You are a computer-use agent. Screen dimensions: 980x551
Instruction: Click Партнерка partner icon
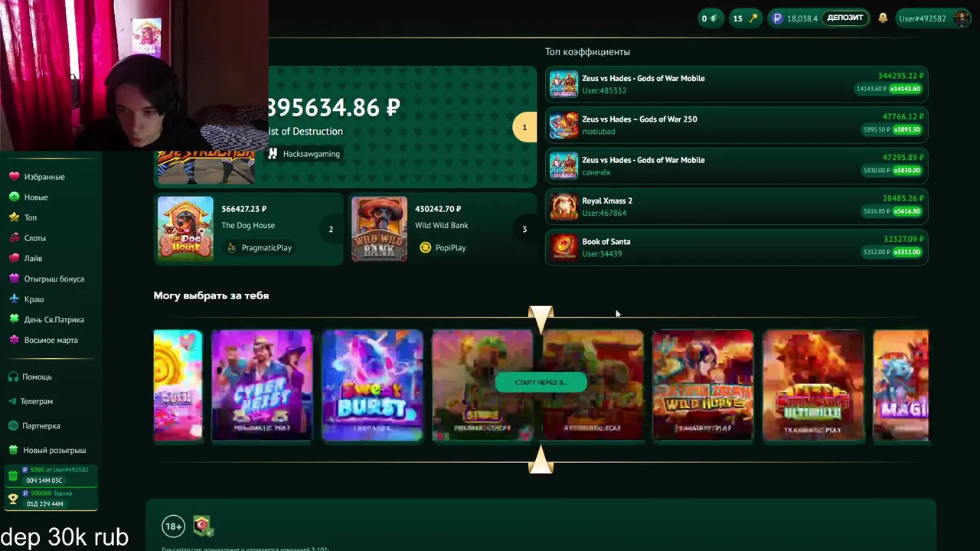pos(13,425)
